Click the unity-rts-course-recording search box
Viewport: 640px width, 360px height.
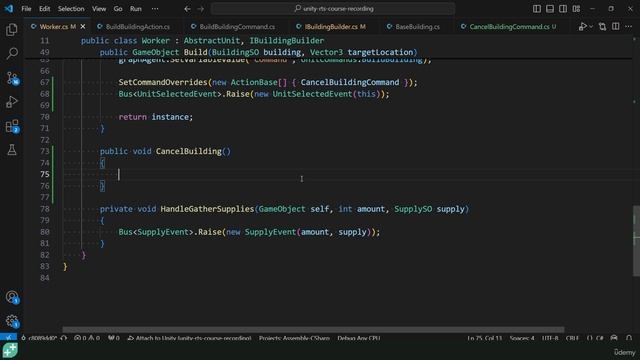(333, 9)
